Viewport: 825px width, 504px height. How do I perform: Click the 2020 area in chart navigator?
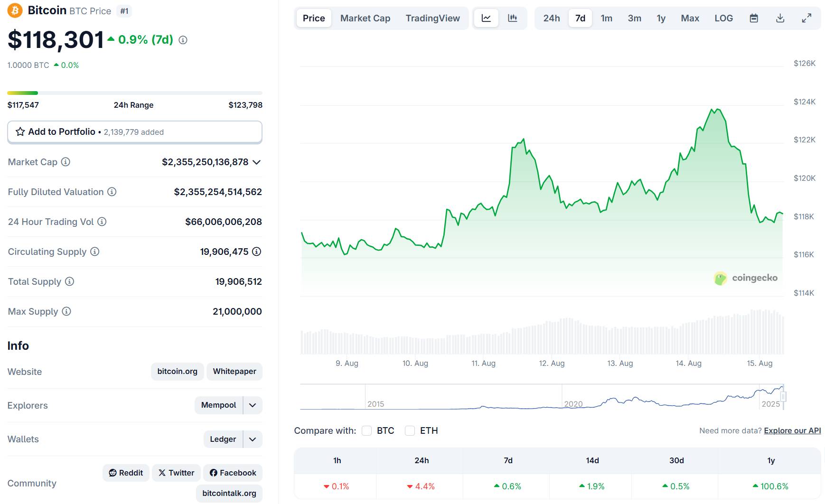(x=573, y=404)
